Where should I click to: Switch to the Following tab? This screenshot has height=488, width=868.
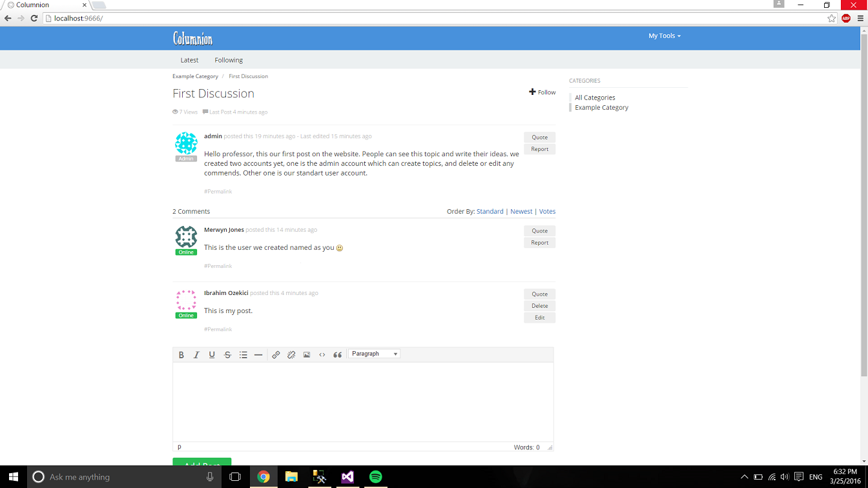pos(229,60)
